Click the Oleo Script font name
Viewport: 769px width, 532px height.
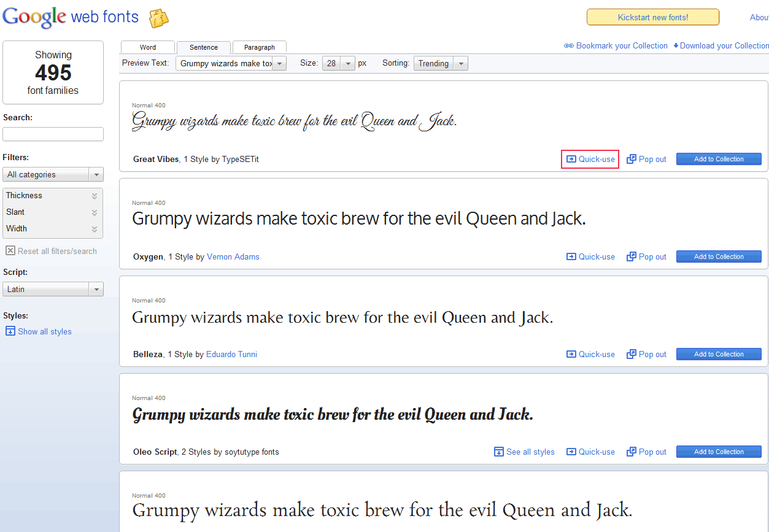pyautogui.click(x=155, y=452)
